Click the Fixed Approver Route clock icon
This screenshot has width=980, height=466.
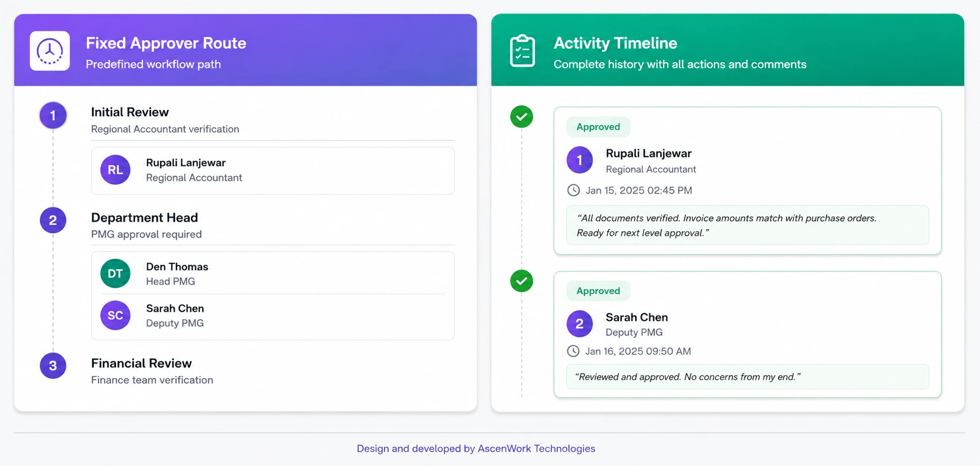point(50,51)
